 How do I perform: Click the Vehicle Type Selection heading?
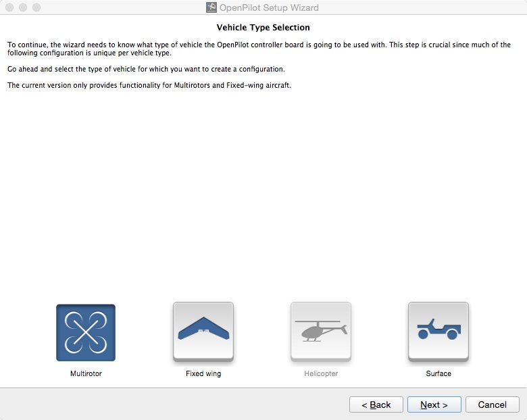pyautogui.click(x=263, y=28)
